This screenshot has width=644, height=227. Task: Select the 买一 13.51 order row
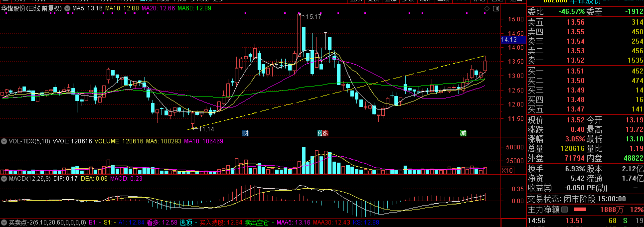[585, 71]
